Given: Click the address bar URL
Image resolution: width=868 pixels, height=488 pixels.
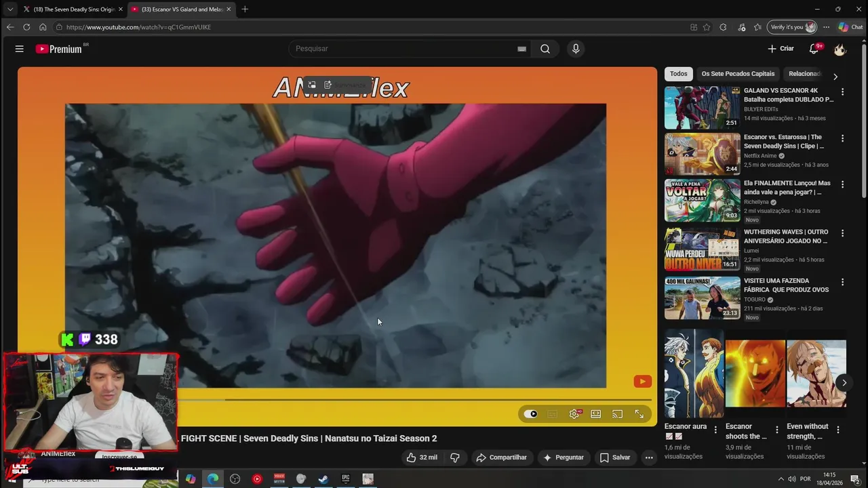Looking at the screenshot, I should point(138,27).
